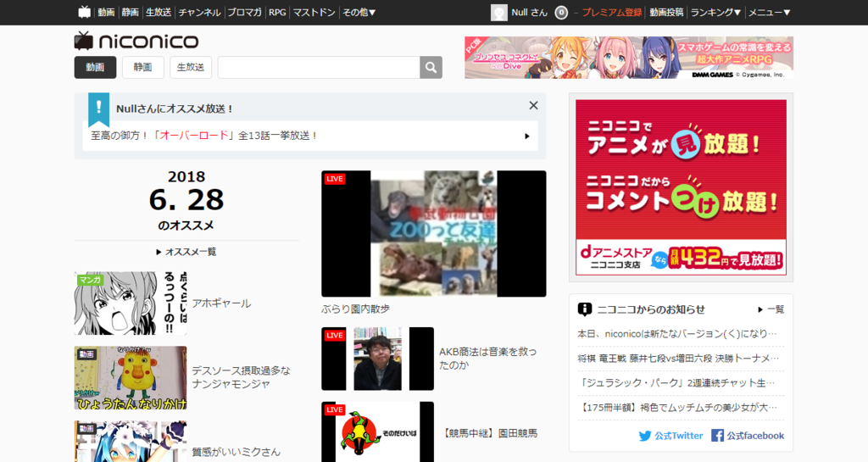Open news item 将棋 竜王戦 藤井七段vs増田六段

coord(679,359)
